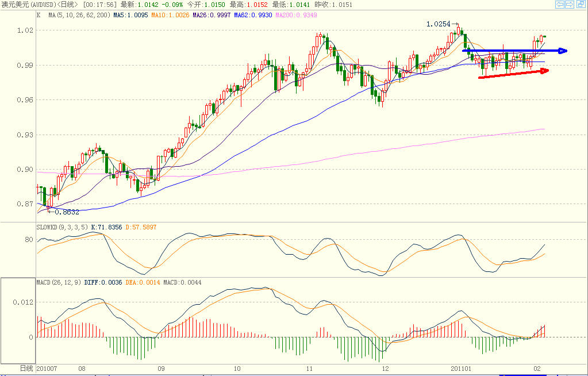Click the 0.93 price axis label
This screenshot has width=588, height=376.
point(25,135)
